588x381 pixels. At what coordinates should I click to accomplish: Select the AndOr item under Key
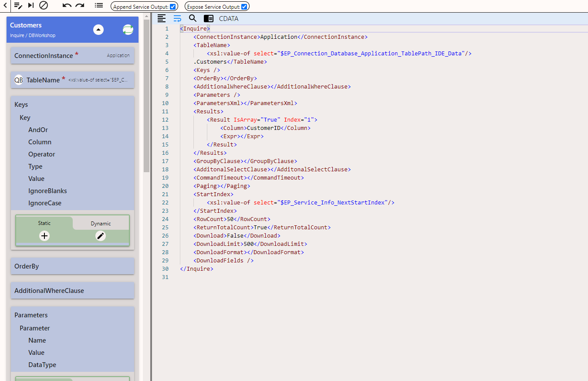click(38, 130)
